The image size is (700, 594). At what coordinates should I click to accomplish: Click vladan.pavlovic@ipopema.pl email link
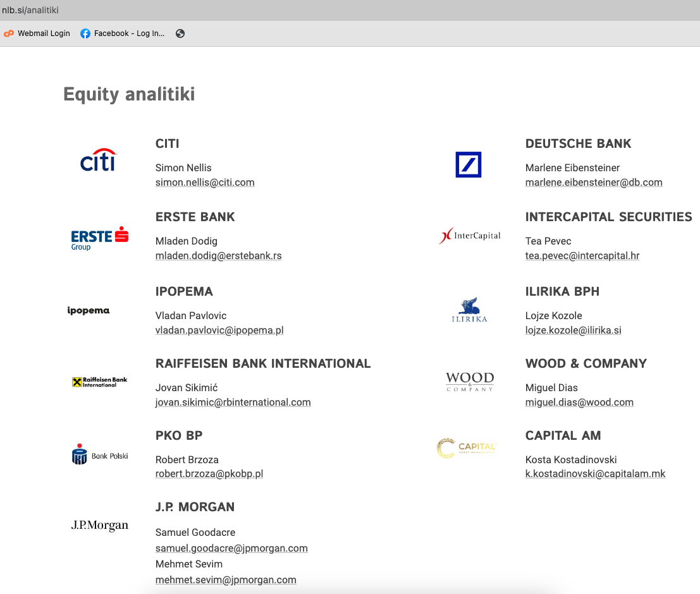click(x=219, y=330)
